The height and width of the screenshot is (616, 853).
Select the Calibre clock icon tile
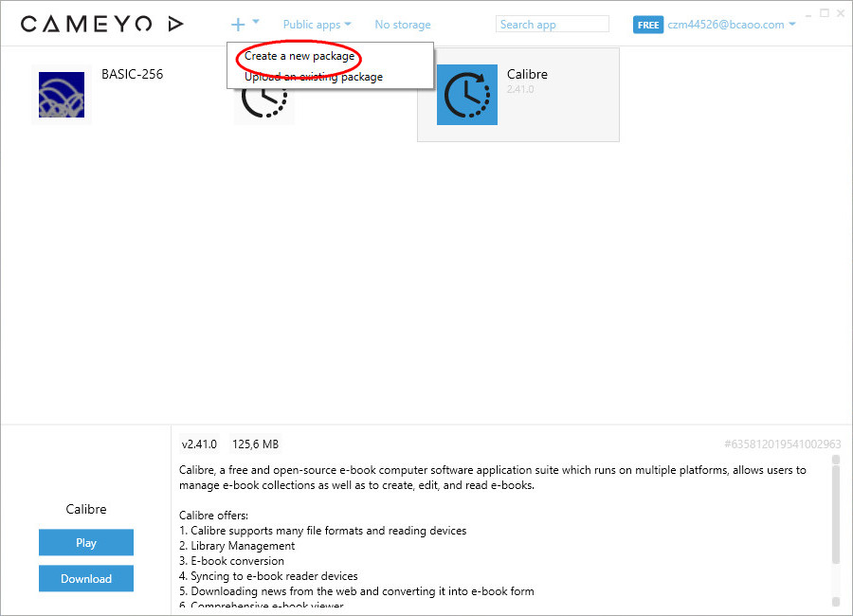tap(466, 95)
